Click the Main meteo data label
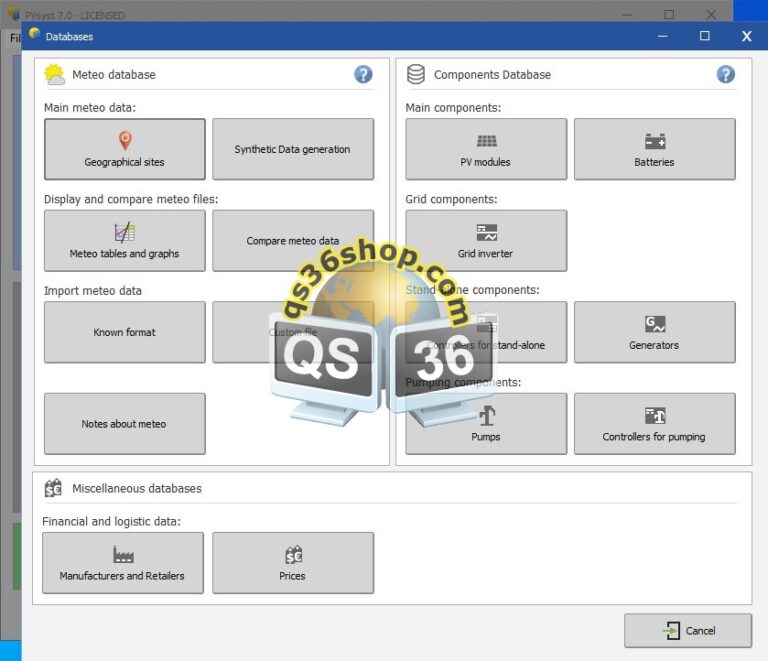The image size is (768, 661). tap(90, 108)
